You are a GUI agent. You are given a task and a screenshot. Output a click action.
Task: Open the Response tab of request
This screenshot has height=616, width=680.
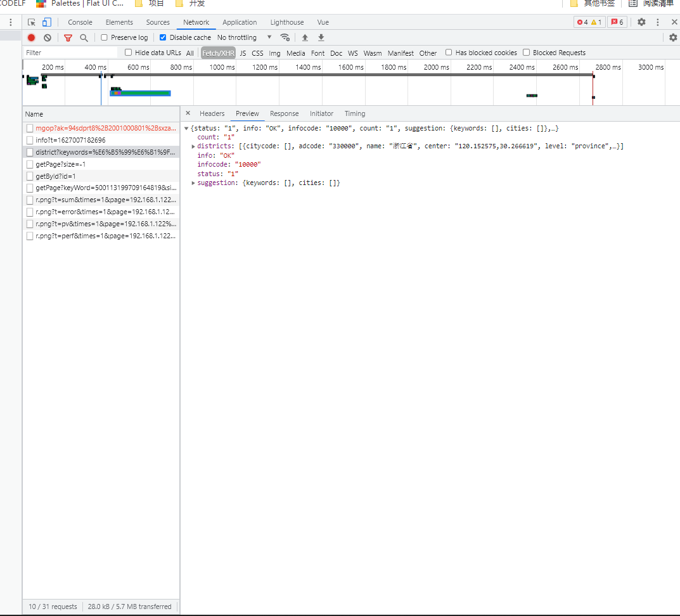284,113
